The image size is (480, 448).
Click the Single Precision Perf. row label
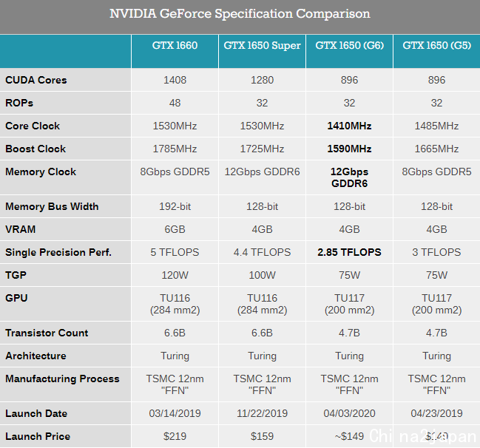[58, 252]
